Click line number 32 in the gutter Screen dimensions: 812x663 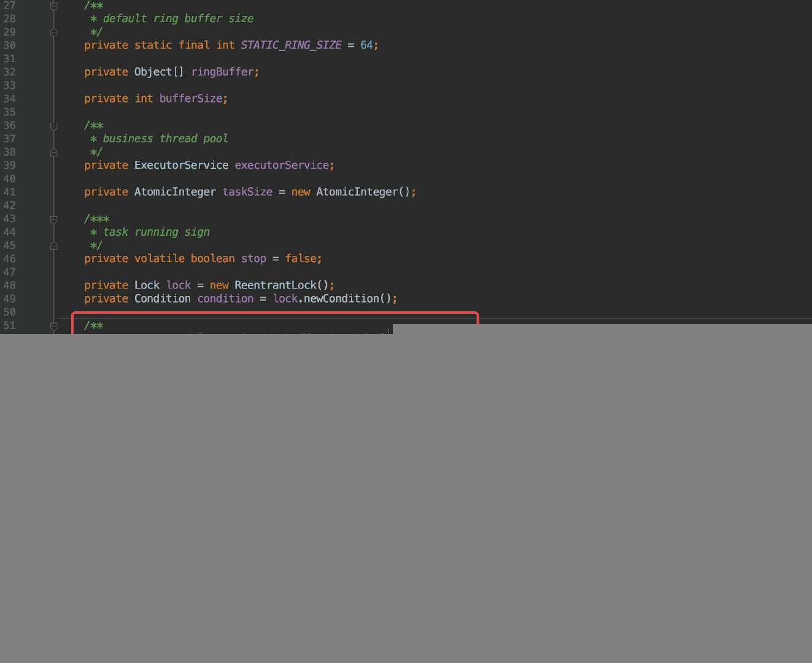tap(9, 72)
